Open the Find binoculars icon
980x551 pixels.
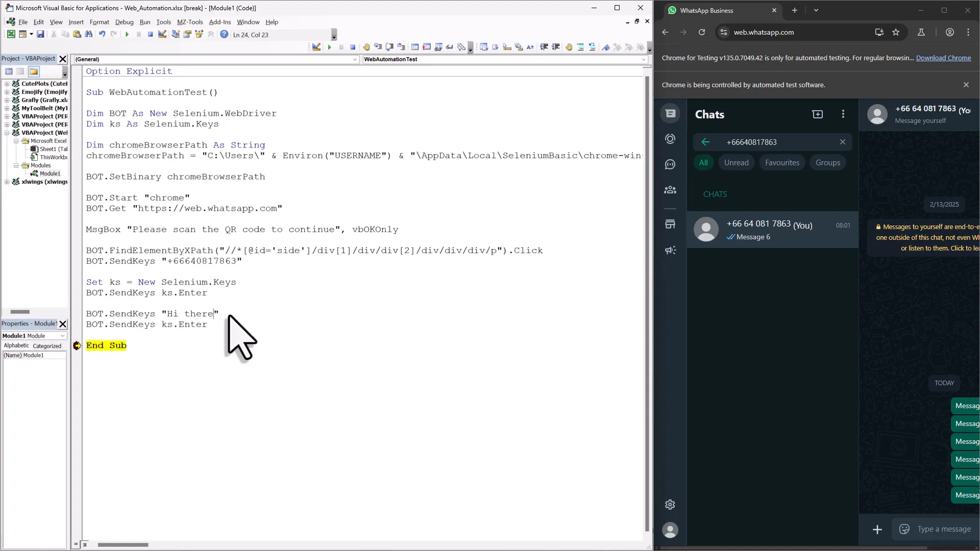point(89,34)
